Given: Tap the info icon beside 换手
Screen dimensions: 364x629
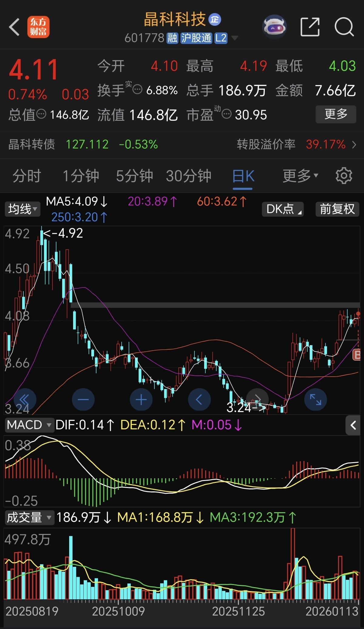Looking at the screenshot, I should (137, 90).
